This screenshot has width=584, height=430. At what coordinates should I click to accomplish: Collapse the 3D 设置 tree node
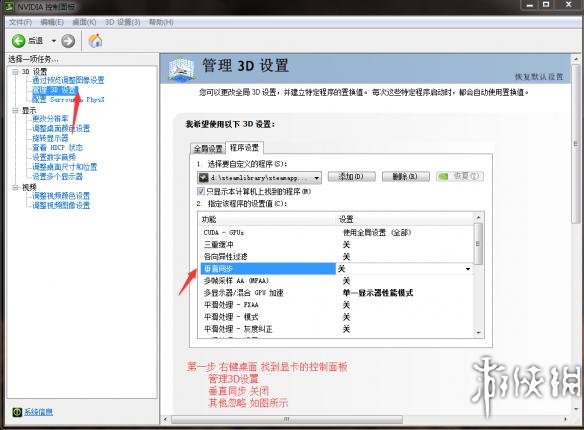coord(15,71)
